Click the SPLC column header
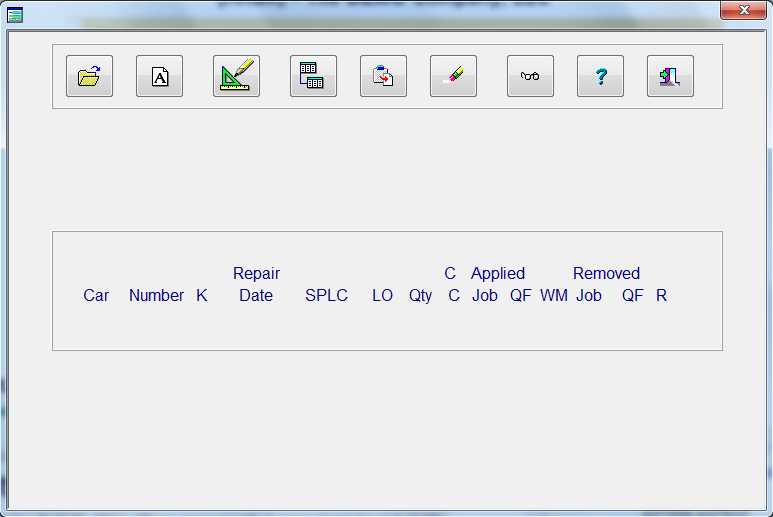Viewport: 773px width, 517px height. click(x=326, y=296)
